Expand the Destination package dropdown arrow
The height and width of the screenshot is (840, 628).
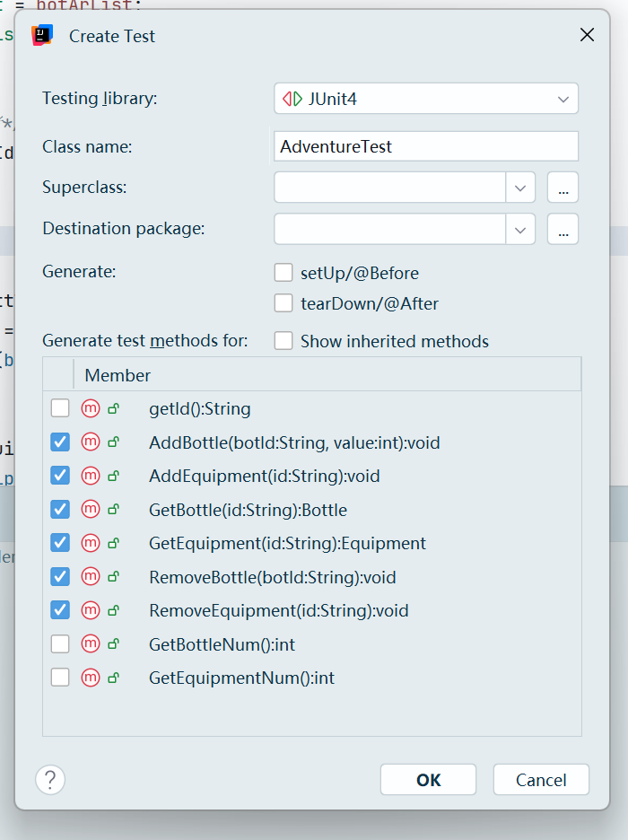click(x=520, y=229)
